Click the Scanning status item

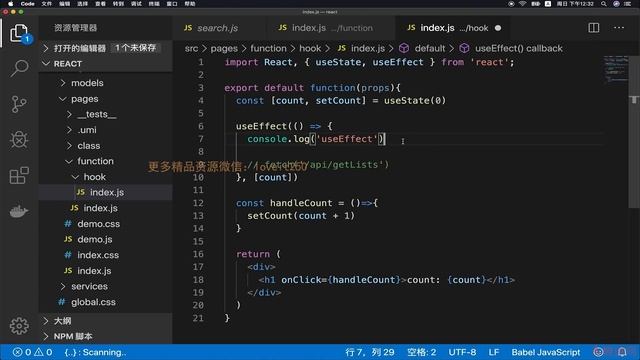click(x=96, y=352)
